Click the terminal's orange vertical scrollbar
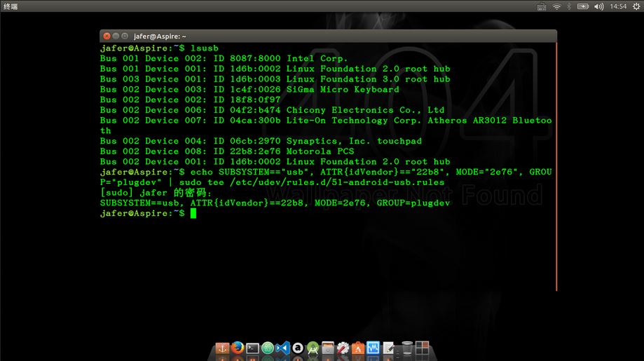Image resolution: width=644 pixels, height=361 pixels. pos(556,166)
